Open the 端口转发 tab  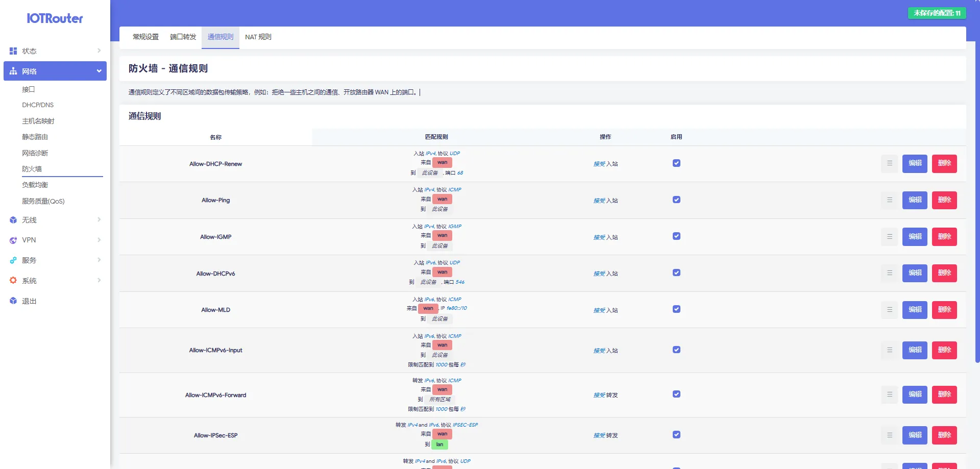[183, 37]
